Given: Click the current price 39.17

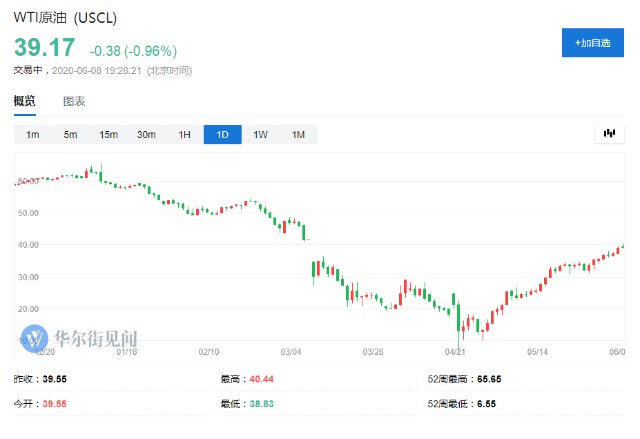Looking at the screenshot, I should [x=45, y=47].
